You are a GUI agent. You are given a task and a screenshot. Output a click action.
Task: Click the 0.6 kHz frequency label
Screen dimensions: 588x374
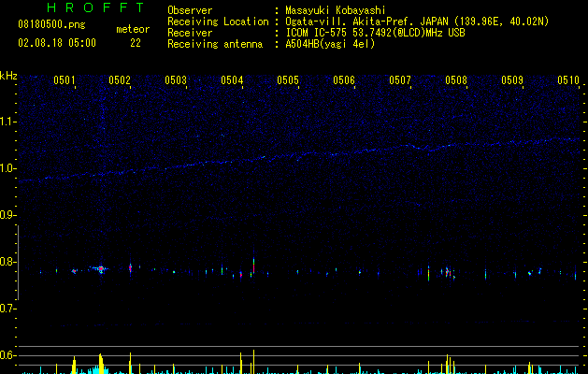(7, 355)
